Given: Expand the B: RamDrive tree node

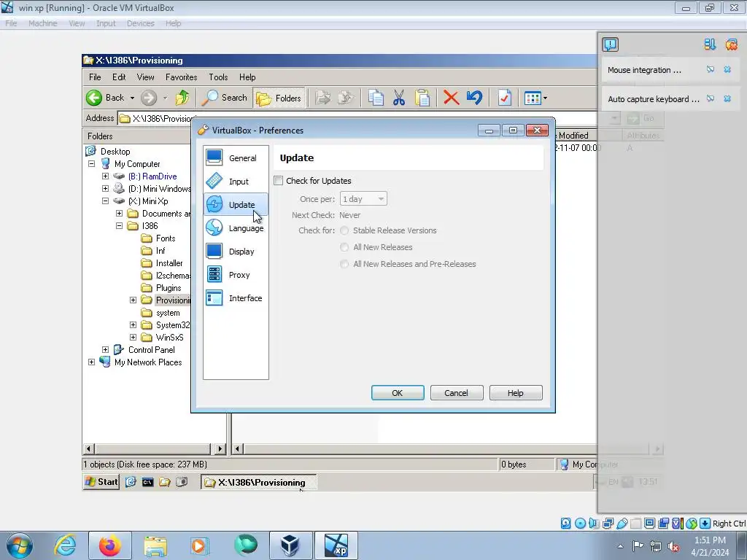Looking at the screenshot, I should (x=105, y=176).
